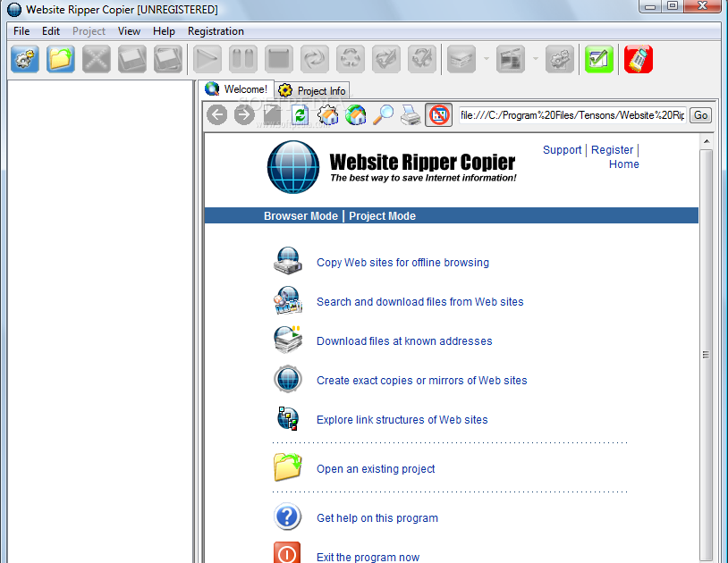Image resolution: width=728 pixels, height=563 pixels.
Task: Click link structure globe icon beside Explore
Action: tap(288, 418)
